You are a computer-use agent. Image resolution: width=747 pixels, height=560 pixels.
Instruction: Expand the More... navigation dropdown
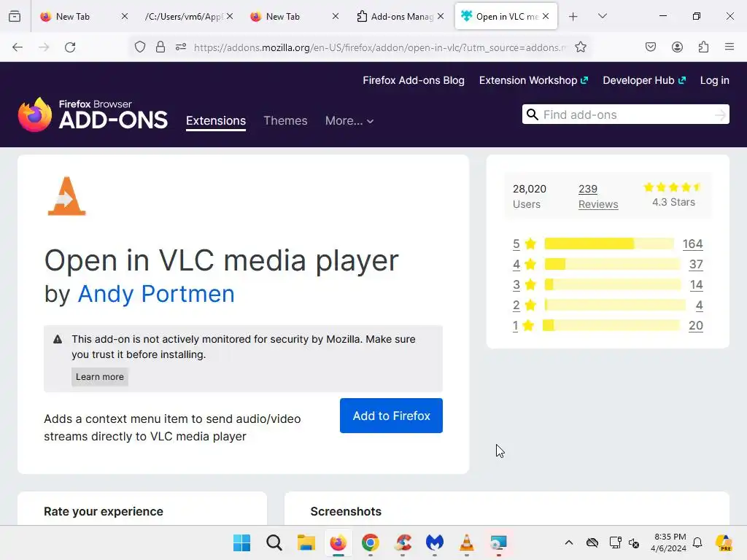click(349, 121)
